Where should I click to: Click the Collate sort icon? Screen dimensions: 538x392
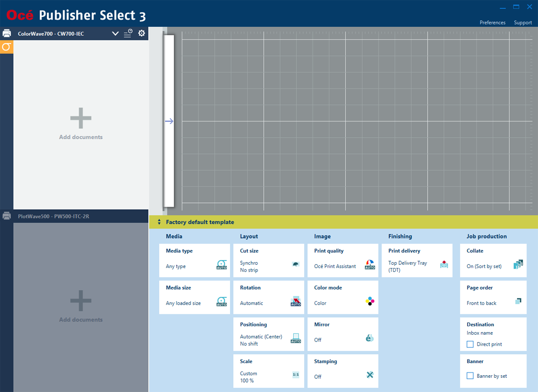click(x=518, y=264)
